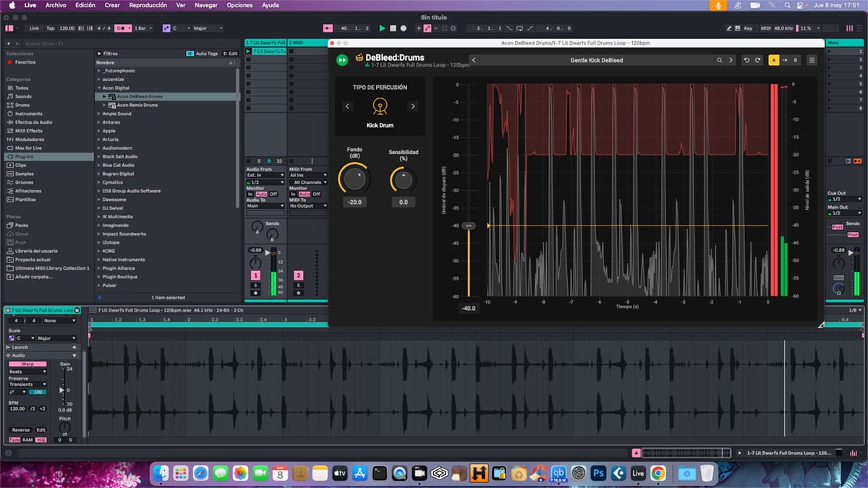Open the Major scale dropdown in toolbar
The width and height of the screenshot is (868, 488).
pyautogui.click(x=206, y=28)
